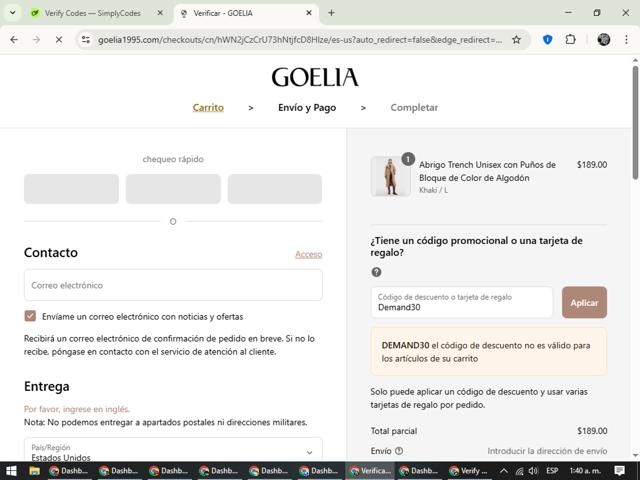
Task: Apply the discount code with Aplicar
Action: tap(584, 302)
